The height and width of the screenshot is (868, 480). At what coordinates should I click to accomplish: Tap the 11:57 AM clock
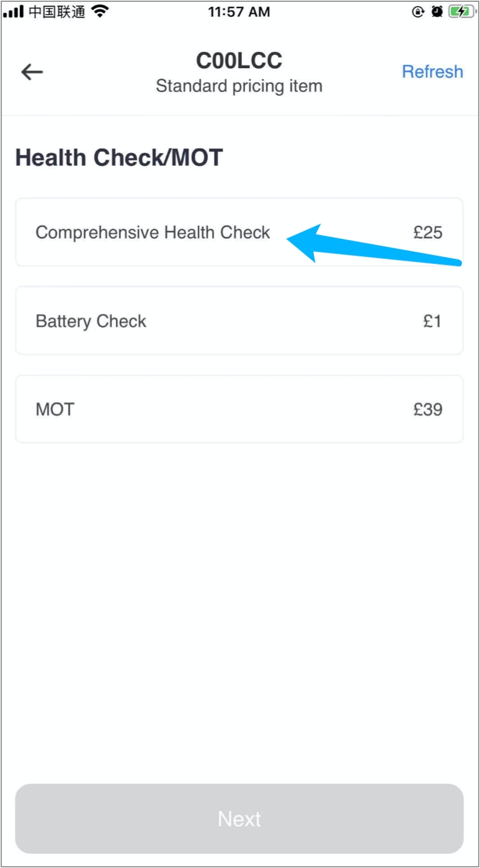[239, 12]
